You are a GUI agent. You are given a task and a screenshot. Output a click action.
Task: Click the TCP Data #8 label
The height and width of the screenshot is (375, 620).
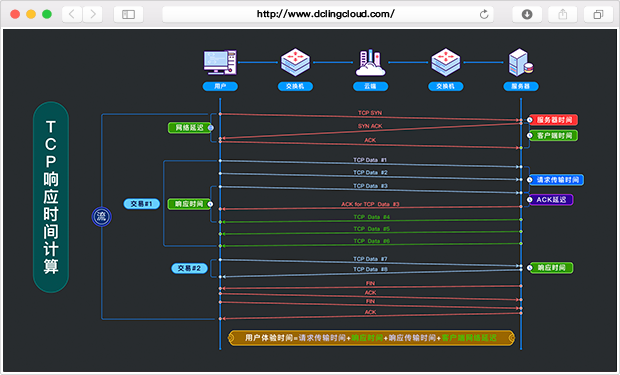(370, 269)
